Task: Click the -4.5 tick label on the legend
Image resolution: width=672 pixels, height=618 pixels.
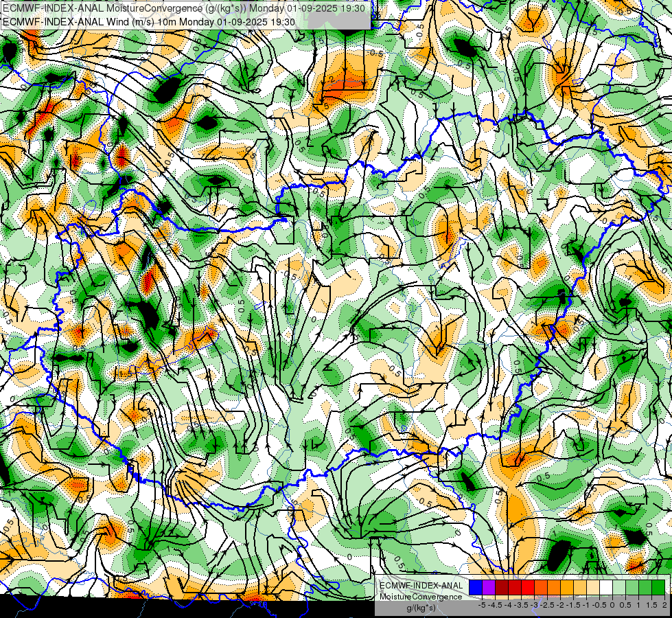Action: 495,605
